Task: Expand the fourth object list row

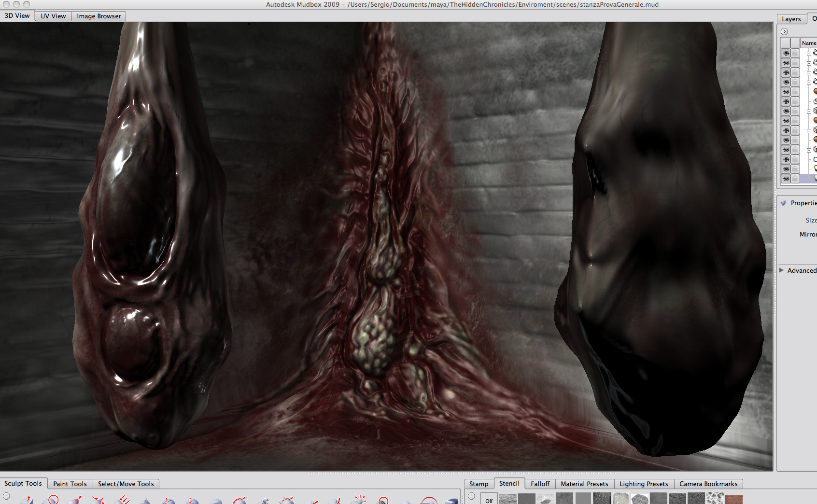Action: click(x=809, y=83)
